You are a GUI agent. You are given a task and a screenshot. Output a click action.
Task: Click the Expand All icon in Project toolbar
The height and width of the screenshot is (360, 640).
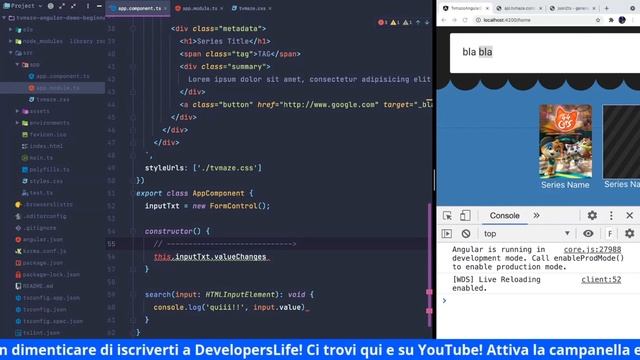(x=62, y=6)
